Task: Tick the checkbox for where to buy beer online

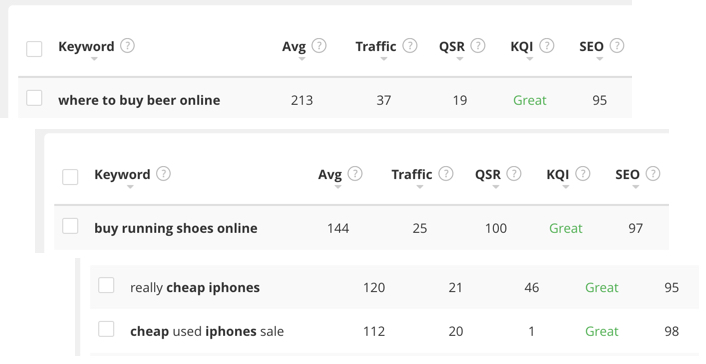Action: pos(34,98)
